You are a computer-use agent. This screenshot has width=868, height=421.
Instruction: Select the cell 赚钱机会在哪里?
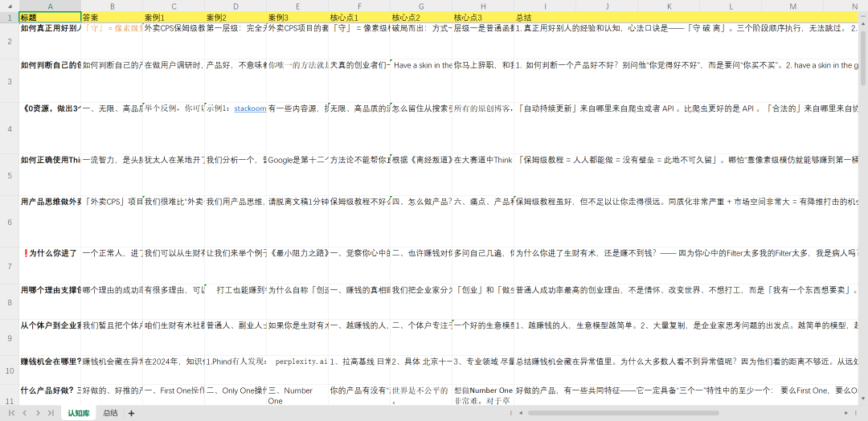pos(51,370)
